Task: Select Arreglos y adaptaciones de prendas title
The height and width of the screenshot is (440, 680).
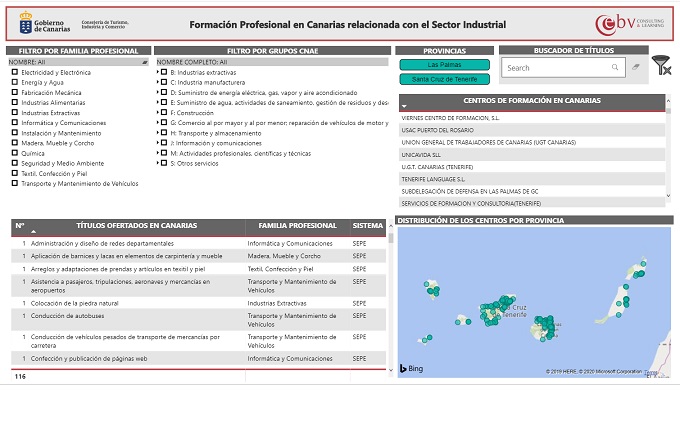Action: tap(199, 269)
